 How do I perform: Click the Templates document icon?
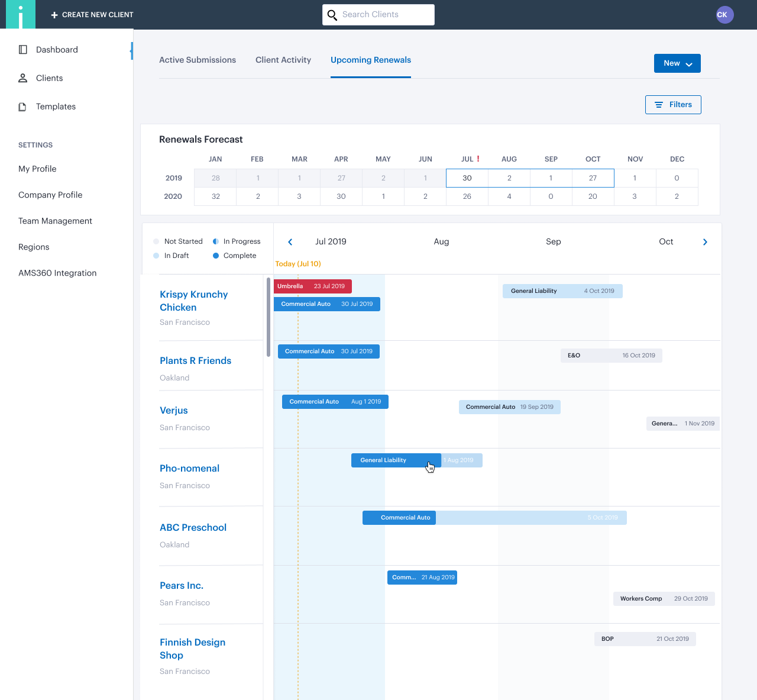(x=23, y=107)
